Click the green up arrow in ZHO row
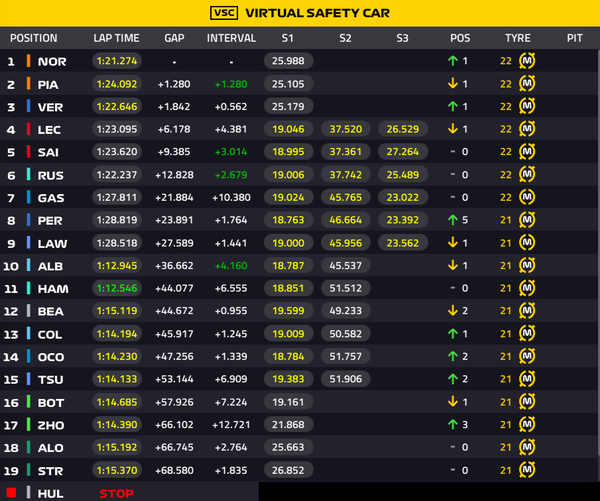The width and height of the screenshot is (600, 501). pyautogui.click(x=453, y=424)
